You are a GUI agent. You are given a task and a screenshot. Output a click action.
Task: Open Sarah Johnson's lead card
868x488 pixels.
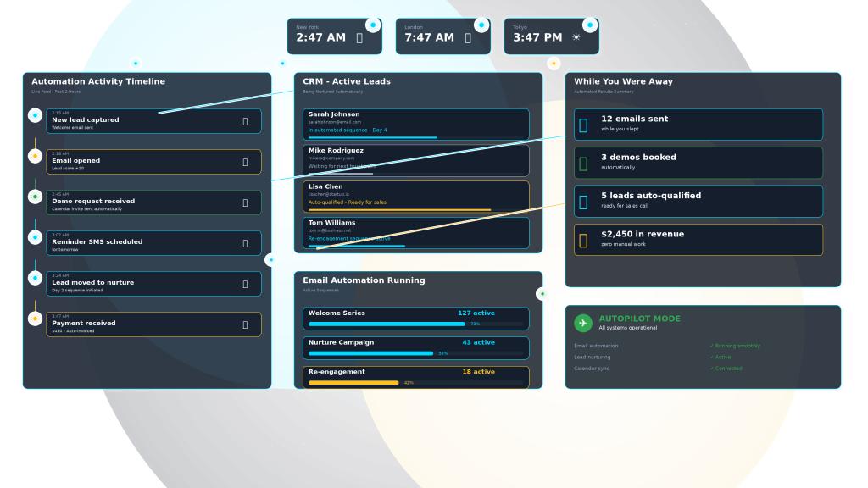[415, 124]
